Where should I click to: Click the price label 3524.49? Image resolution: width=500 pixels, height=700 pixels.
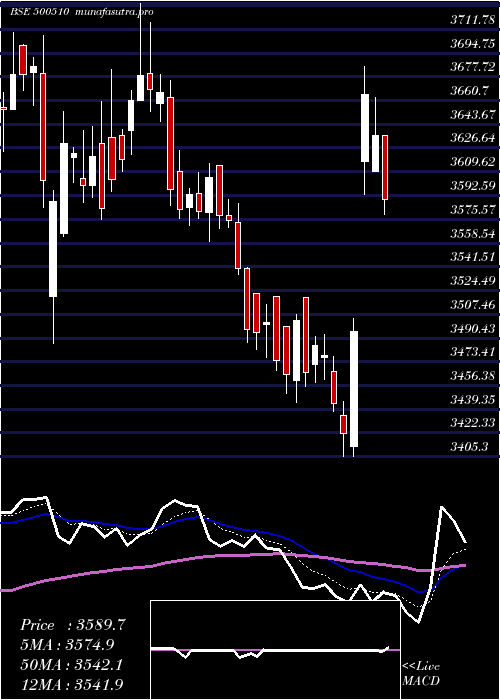pos(473,281)
